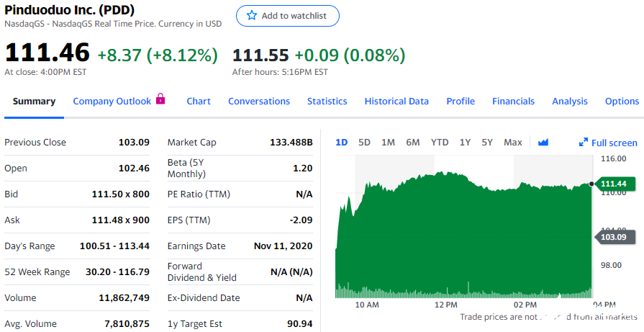
Task: View the Profile tab
Action: point(461,101)
